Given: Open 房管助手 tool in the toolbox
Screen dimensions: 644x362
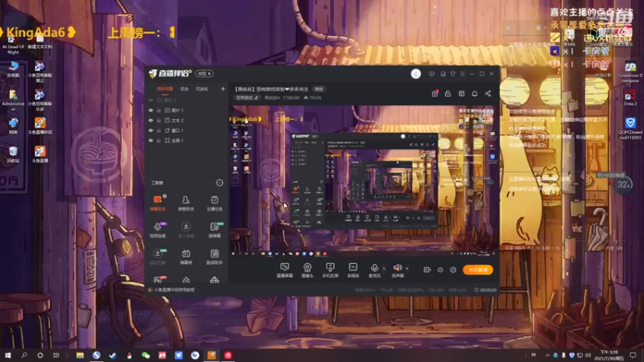Looking at the screenshot, I should click(186, 204).
